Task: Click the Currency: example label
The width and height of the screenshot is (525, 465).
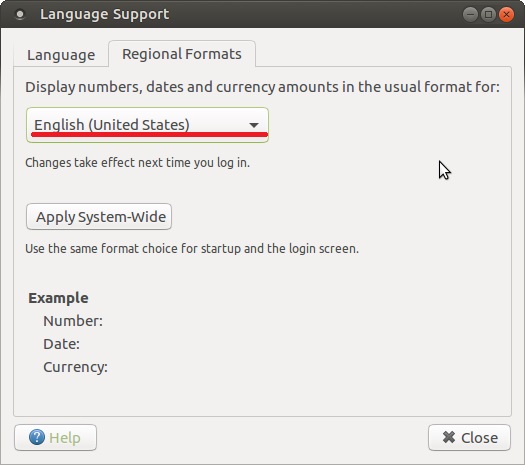Action: [x=75, y=367]
